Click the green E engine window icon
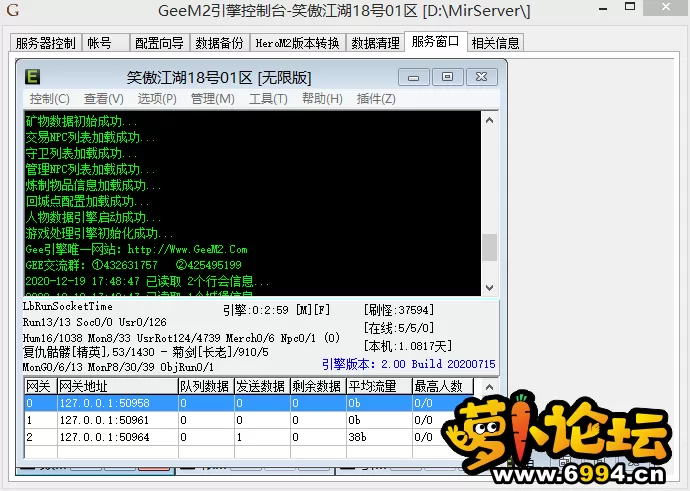This screenshot has width=690, height=491. [x=33, y=77]
